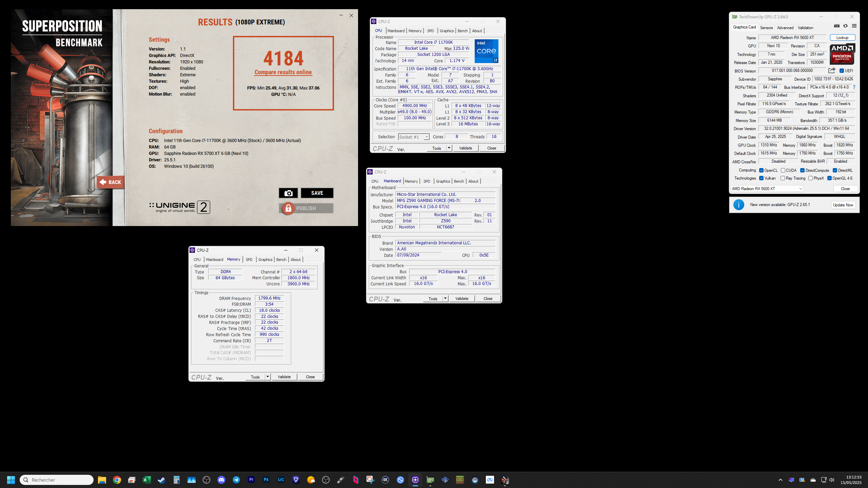
Task: Click the volume icon in system tray
Action: tap(832, 480)
